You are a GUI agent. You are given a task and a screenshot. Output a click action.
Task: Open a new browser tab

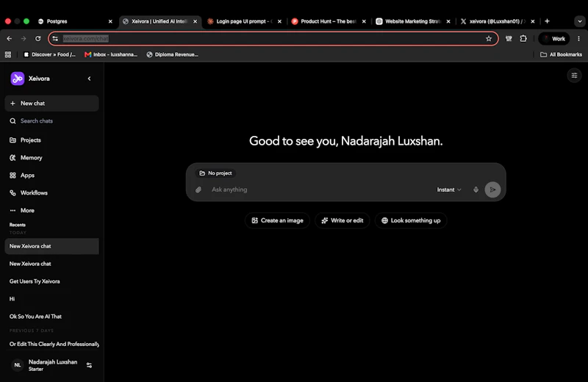[x=547, y=21]
